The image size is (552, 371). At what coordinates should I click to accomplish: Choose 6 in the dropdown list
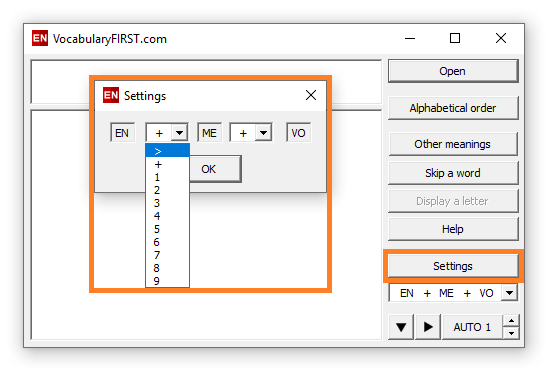(167, 242)
